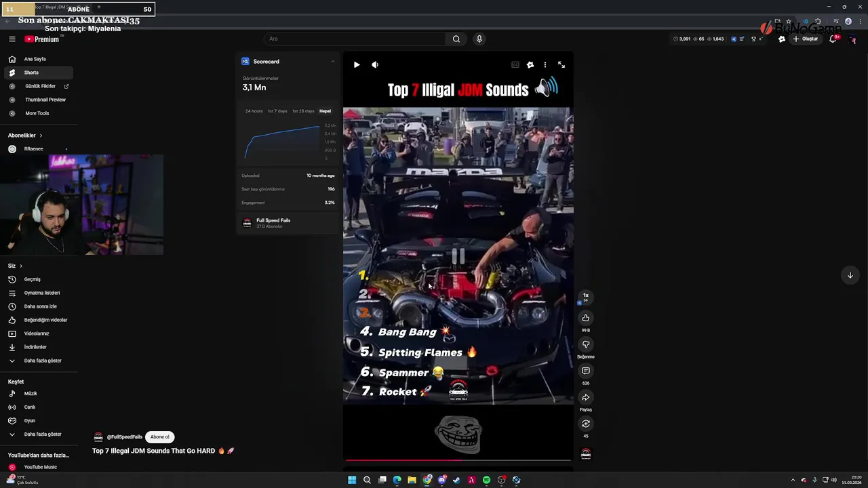Viewport: 868px width, 488px height.
Task: Dislike the Short
Action: coord(586,344)
